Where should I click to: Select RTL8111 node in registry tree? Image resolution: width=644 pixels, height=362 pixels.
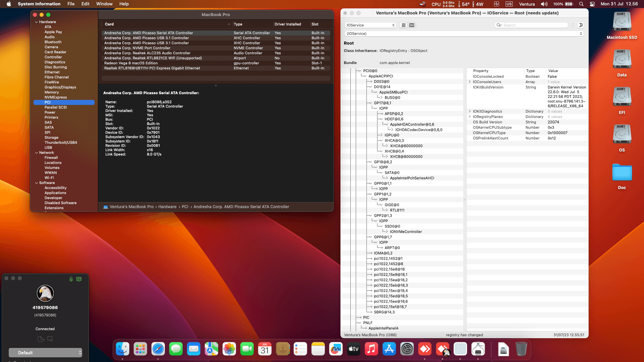coord(397,210)
